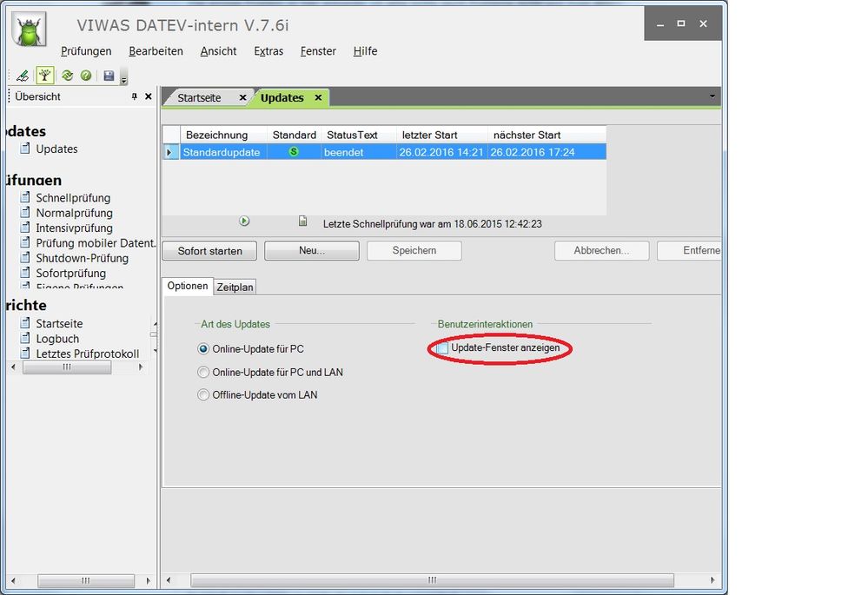Viewport: 868px width, 595px height.
Task: Click right arrow of sidebar tree scrollbar
Action: point(141,367)
